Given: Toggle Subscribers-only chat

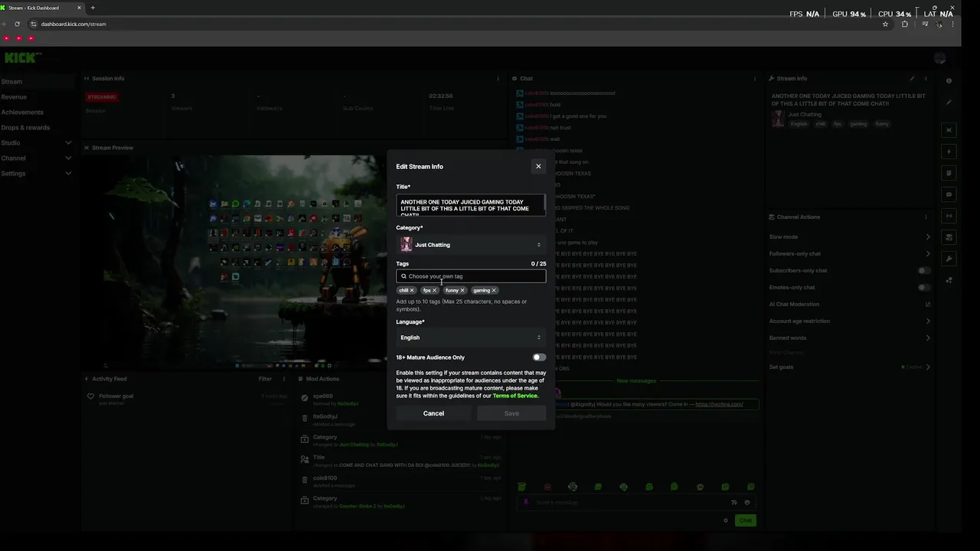Looking at the screenshot, I should coord(924,271).
